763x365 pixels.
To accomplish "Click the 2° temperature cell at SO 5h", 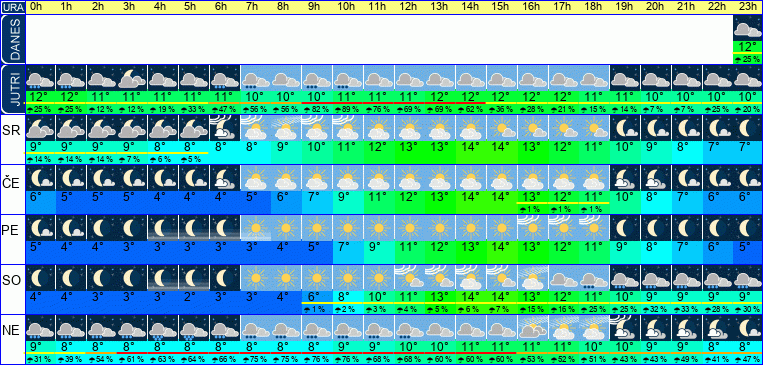I will [193, 296].
